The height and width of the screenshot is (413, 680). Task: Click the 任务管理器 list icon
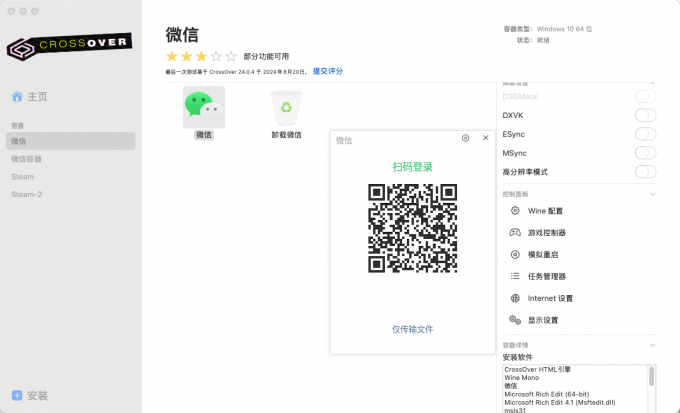[515, 276]
